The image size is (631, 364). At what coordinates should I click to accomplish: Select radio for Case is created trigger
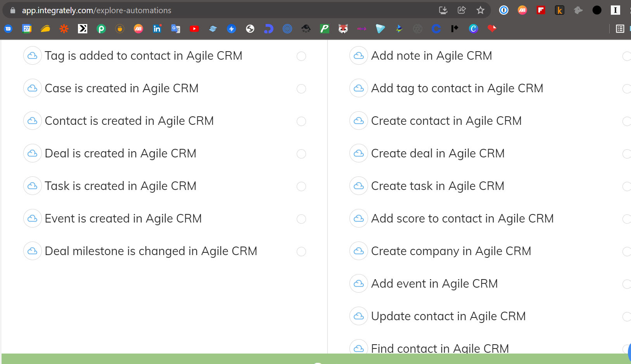(301, 89)
